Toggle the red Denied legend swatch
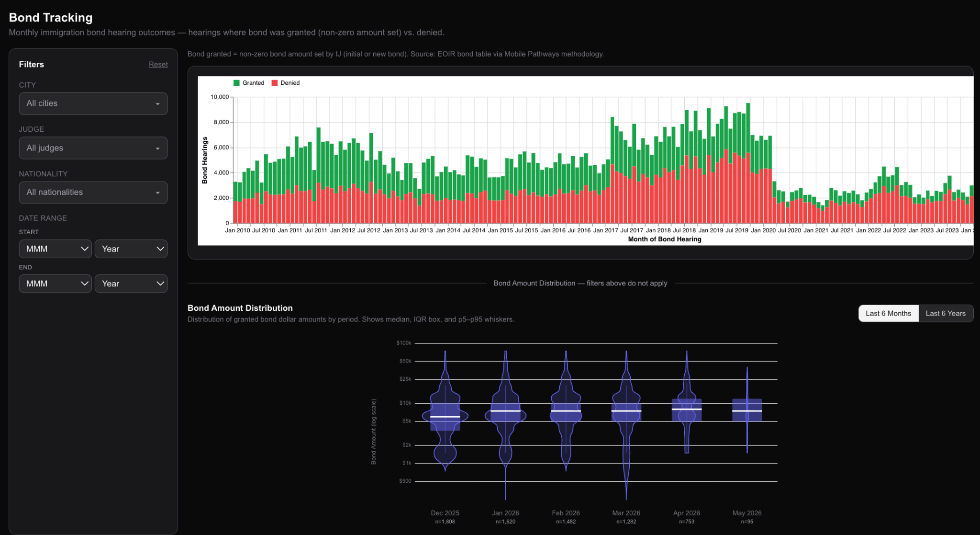Viewport: 980px width, 535px height. point(275,83)
